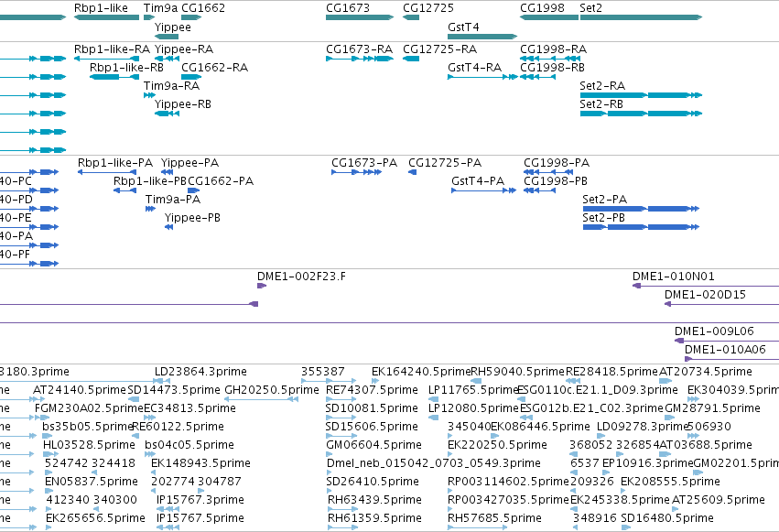Click transcript Rbp1-like-RB
Image resolution: width=779 pixels, height=532 pixels.
coord(114,77)
